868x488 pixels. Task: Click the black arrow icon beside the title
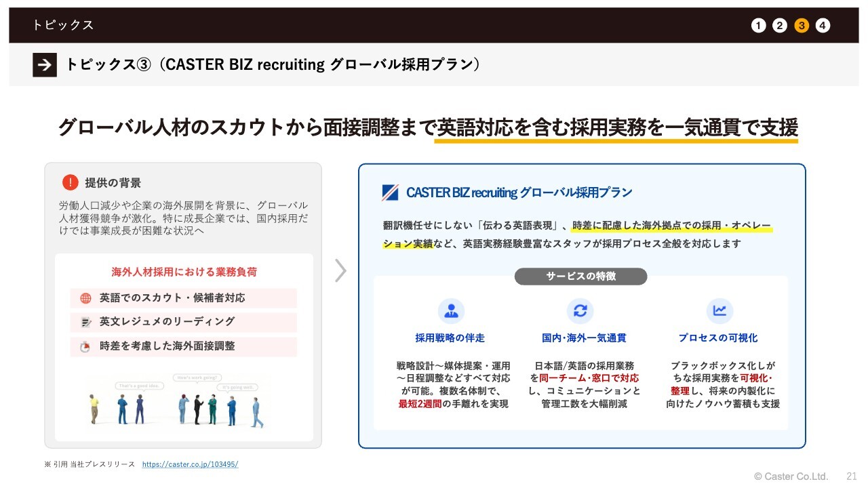[x=45, y=64]
